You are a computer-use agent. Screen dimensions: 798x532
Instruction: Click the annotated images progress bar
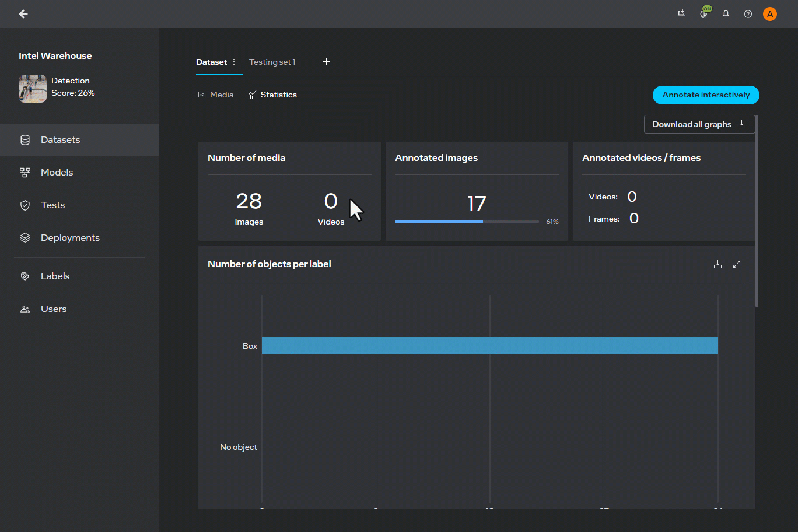[466, 222]
